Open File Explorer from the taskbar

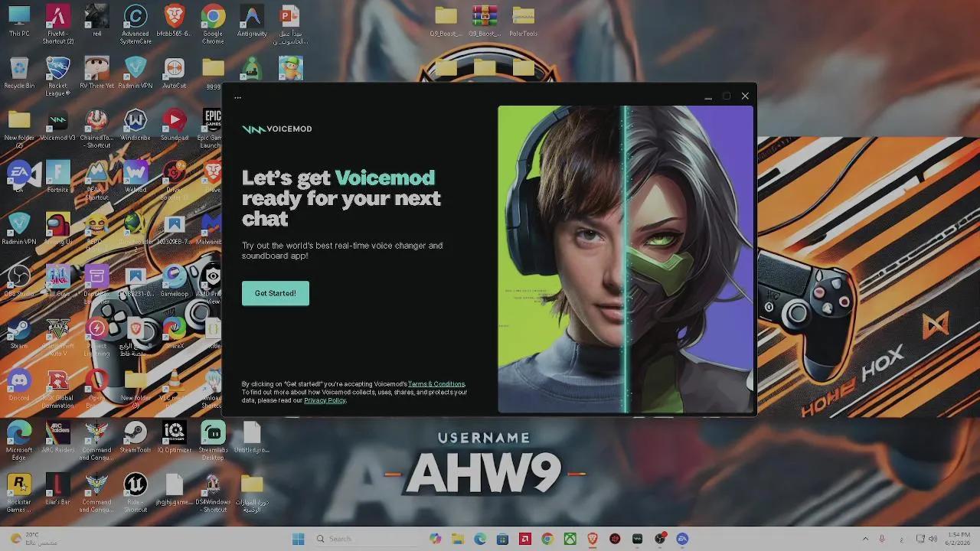[458, 539]
